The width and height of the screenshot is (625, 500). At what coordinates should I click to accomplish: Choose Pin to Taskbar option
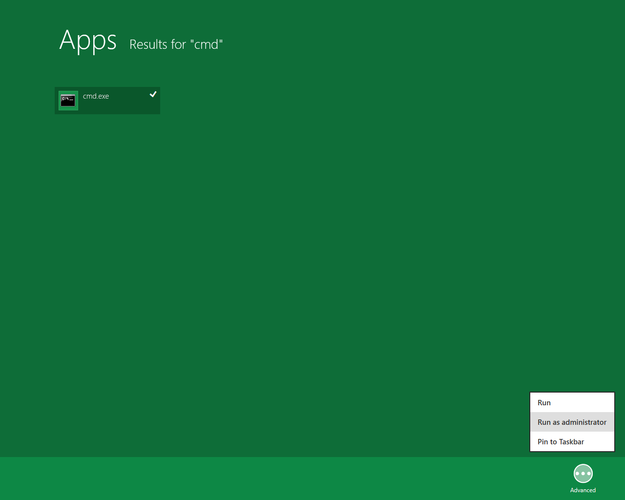(x=572, y=442)
